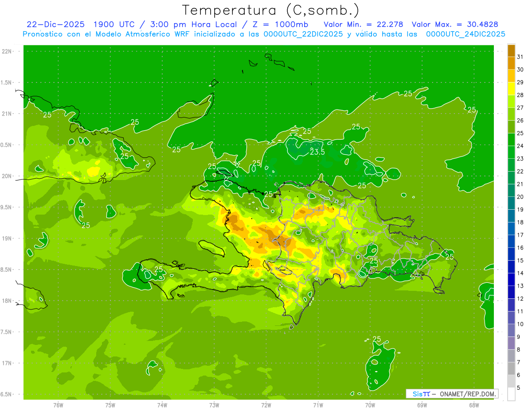Viewport: 532px width, 411px height.
Task: Click the legend value "5"
Action: pyautogui.click(x=519, y=388)
